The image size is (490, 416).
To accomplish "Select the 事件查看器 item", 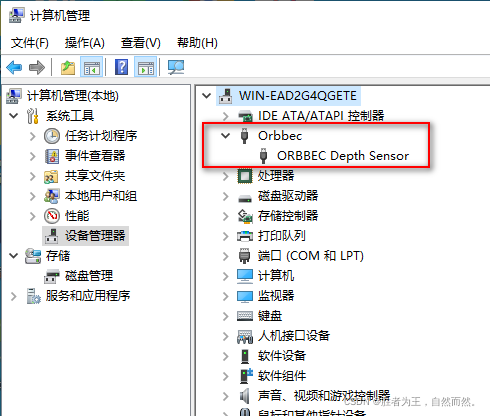I will pos(95,156).
